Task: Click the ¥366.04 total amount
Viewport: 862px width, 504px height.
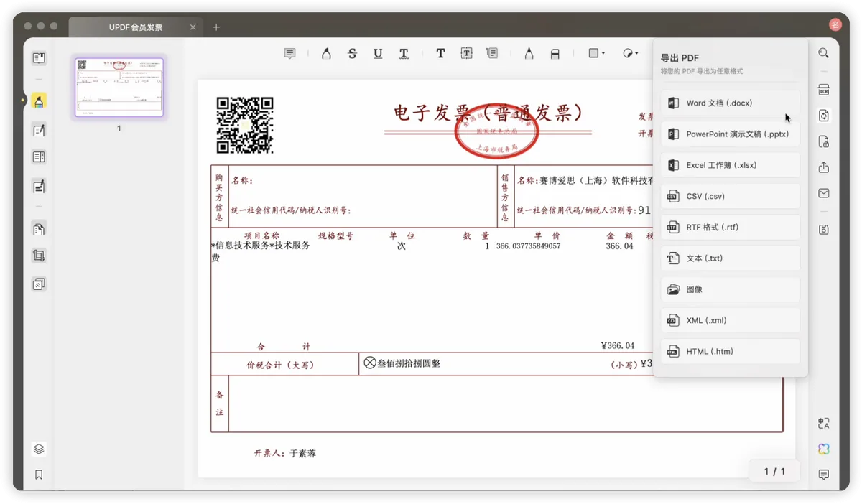Action: click(618, 346)
